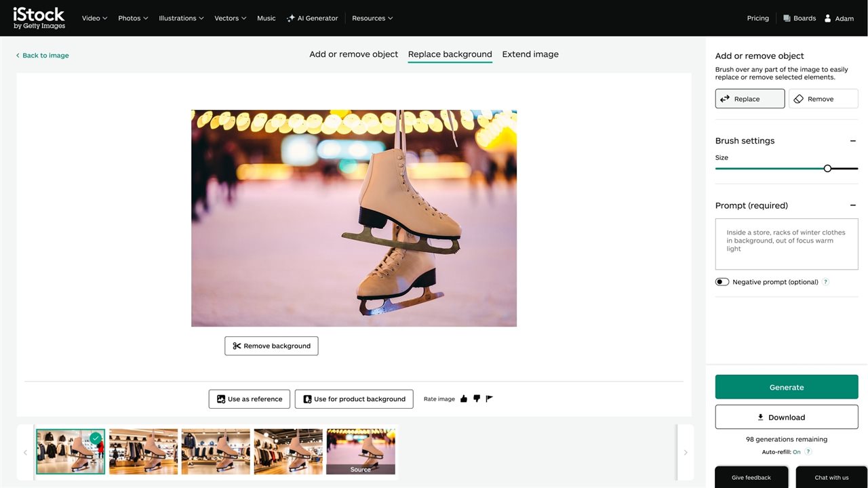The width and height of the screenshot is (868, 488).
Task: Click the Use as reference icon
Action: click(220, 399)
